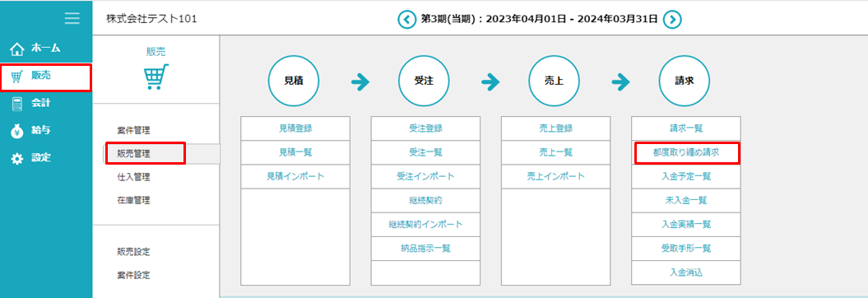Open 都度取り纏め請求
This screenshot has height=298, width=868.
tap(686, 153)
